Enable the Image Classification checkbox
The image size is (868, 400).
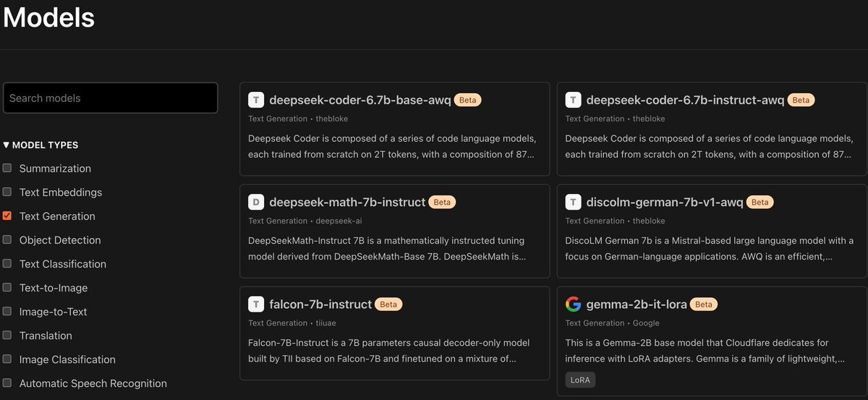pos(7,359)
